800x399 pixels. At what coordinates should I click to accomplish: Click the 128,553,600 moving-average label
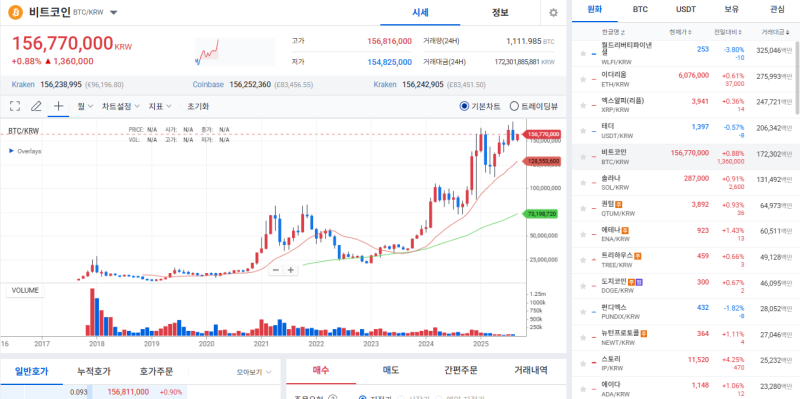542,161
